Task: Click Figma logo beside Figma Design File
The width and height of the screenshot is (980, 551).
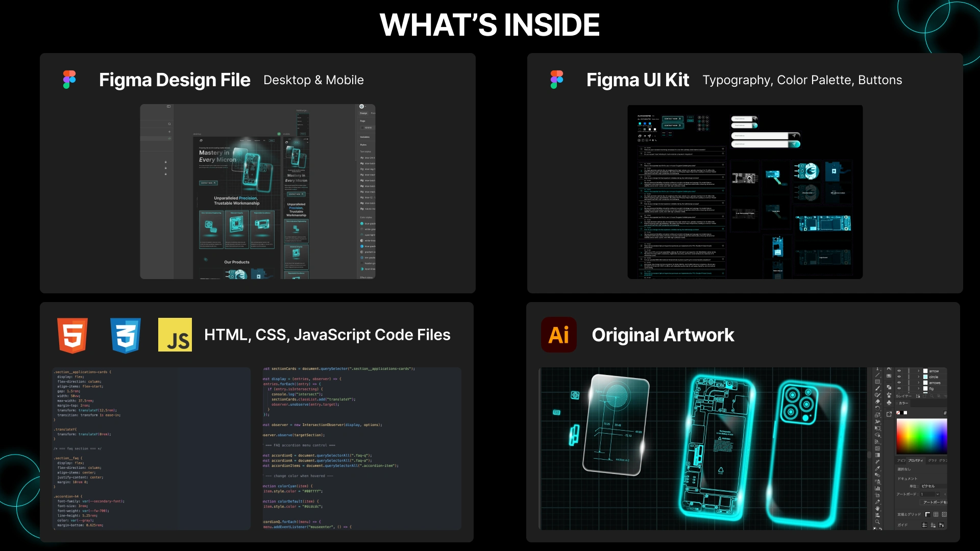Action: coord(69,80)
